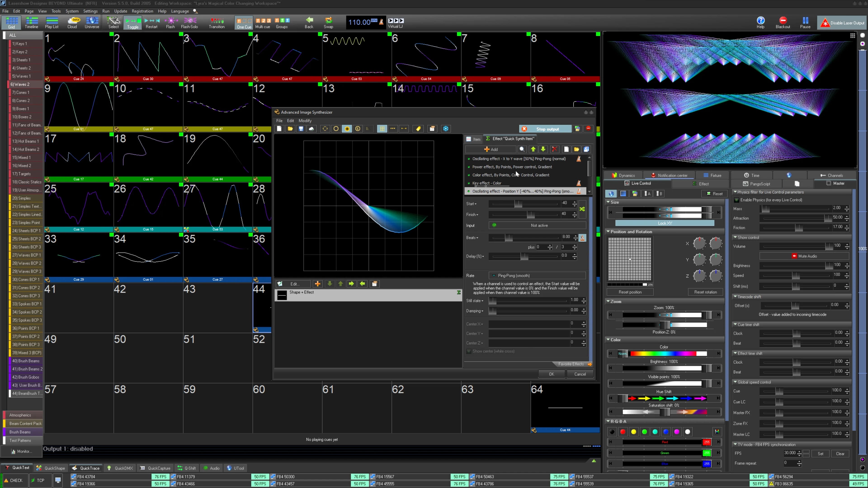Click the yellow tag icon in synthesizer toolbar
The width and height of the screenshot is (868, 488).
(418, 129)
